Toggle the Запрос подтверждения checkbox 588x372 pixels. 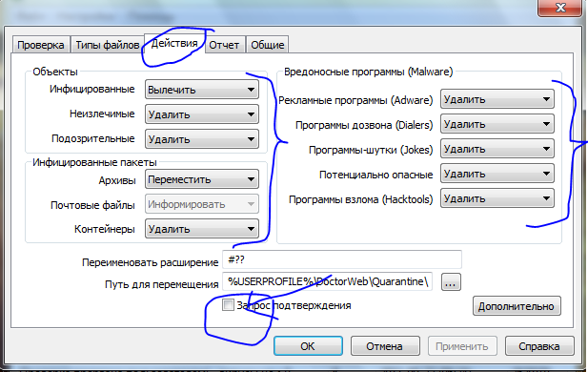(228, 305)
